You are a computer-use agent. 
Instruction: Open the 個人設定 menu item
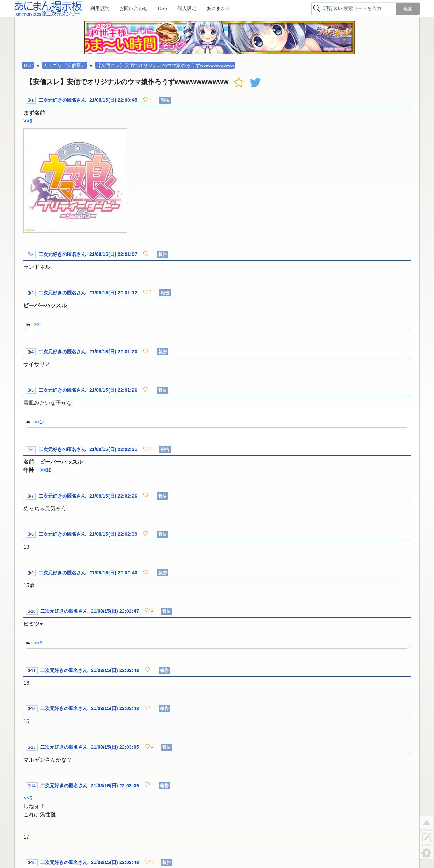pos(187,8)
